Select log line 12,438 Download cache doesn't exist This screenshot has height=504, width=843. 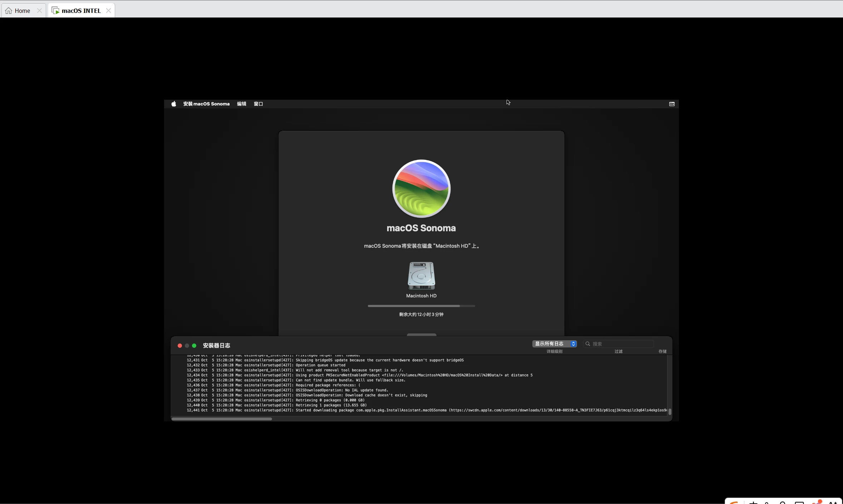tap(307, 395)
